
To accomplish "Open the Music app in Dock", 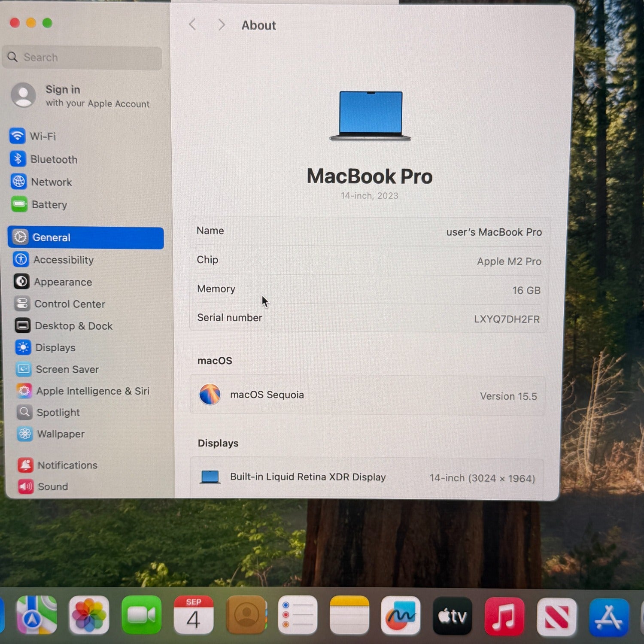I will point(504,617).
